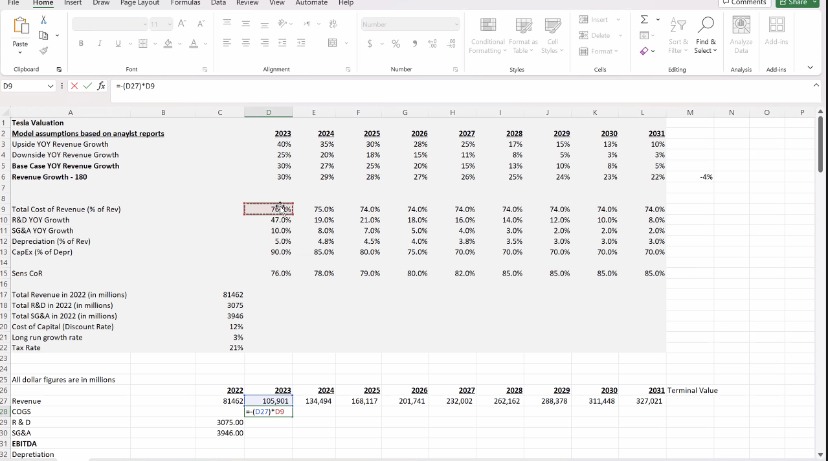828x461 pixels.
Task: Open the Clipboard dialog launcher
Action: pyautogui.click(x=59, y=69)
